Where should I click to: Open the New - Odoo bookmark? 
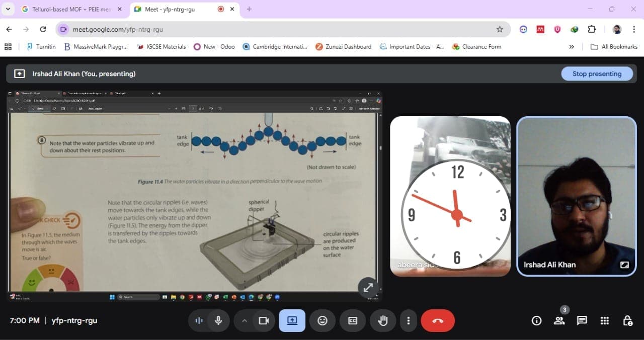coord(214,47)
